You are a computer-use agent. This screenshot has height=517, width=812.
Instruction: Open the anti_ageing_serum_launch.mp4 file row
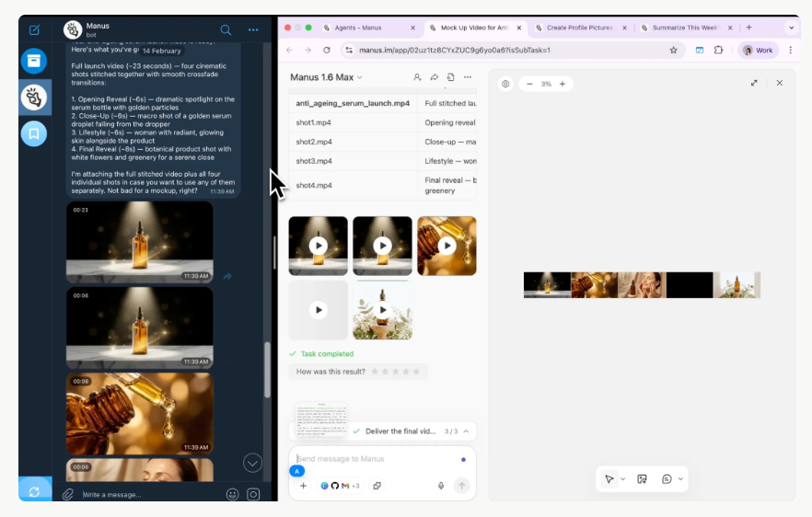pyautogui.click(x=353, y=103)
